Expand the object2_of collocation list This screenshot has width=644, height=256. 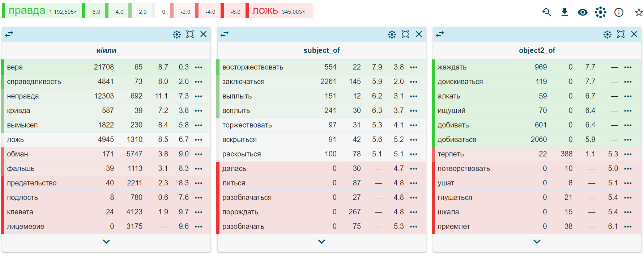[x=537, y=242]
